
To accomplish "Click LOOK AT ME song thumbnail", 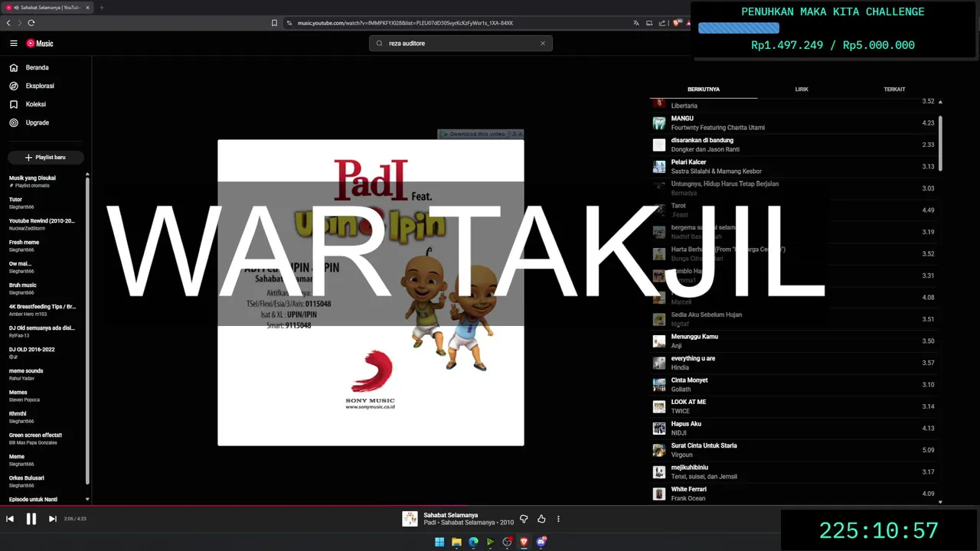I will click(659, 406).
